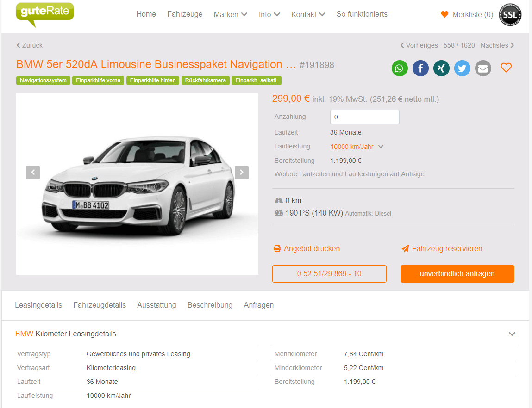Show the next car image

242,173
